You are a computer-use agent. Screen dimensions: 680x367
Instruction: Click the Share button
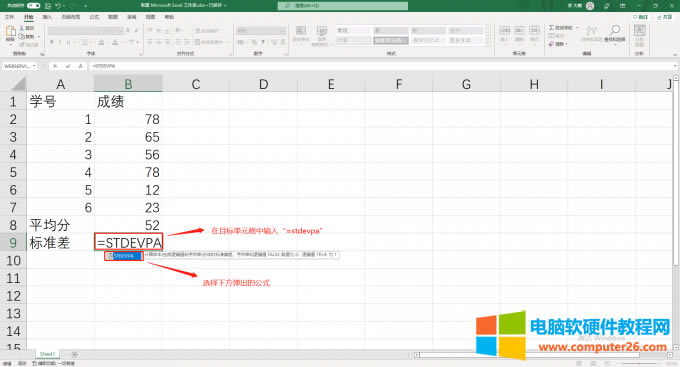[x=664, y=17]
